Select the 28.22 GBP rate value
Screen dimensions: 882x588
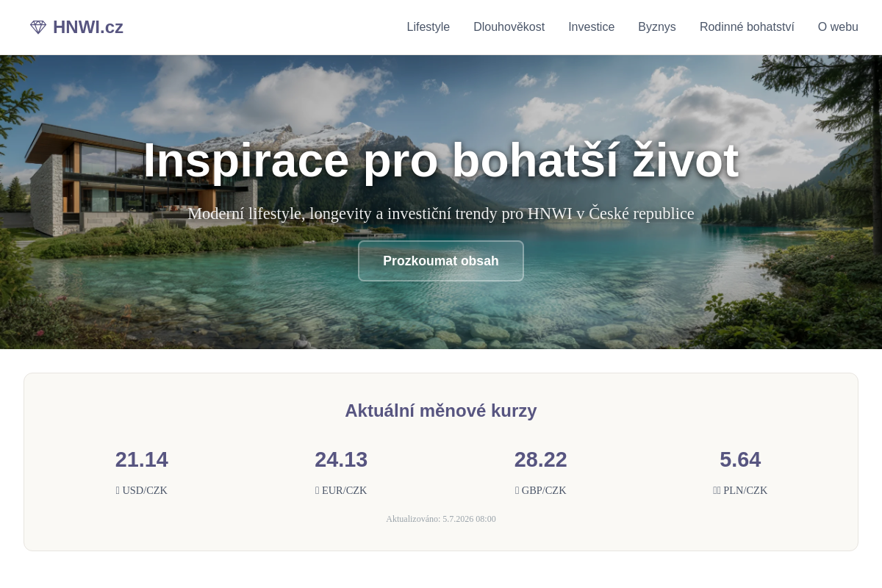pos(541,459)
